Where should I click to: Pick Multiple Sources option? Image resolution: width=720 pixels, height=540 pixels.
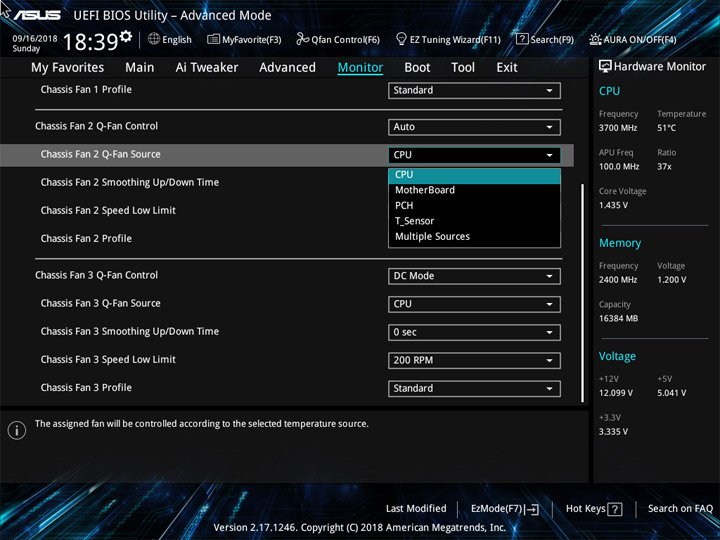[474, 237]
